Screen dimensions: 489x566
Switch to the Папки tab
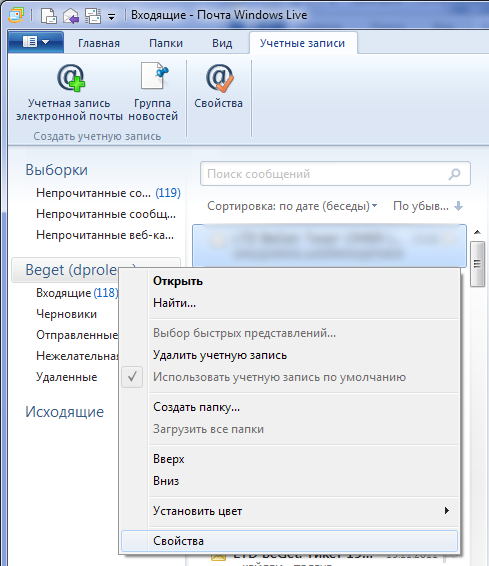click(166, 43)
